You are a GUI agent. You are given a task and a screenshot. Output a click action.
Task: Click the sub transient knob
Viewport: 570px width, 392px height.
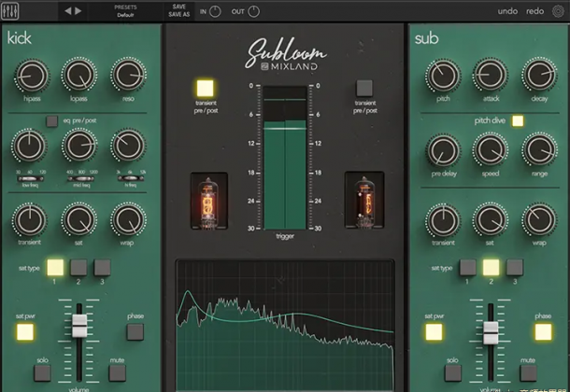click(x=444, y=220)
